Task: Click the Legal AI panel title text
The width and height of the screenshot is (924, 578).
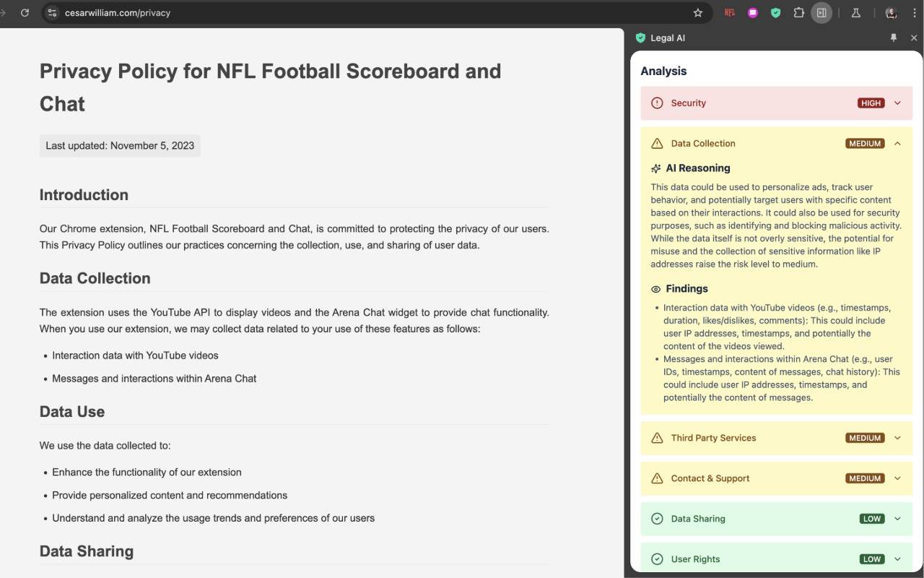Action: 668,38
